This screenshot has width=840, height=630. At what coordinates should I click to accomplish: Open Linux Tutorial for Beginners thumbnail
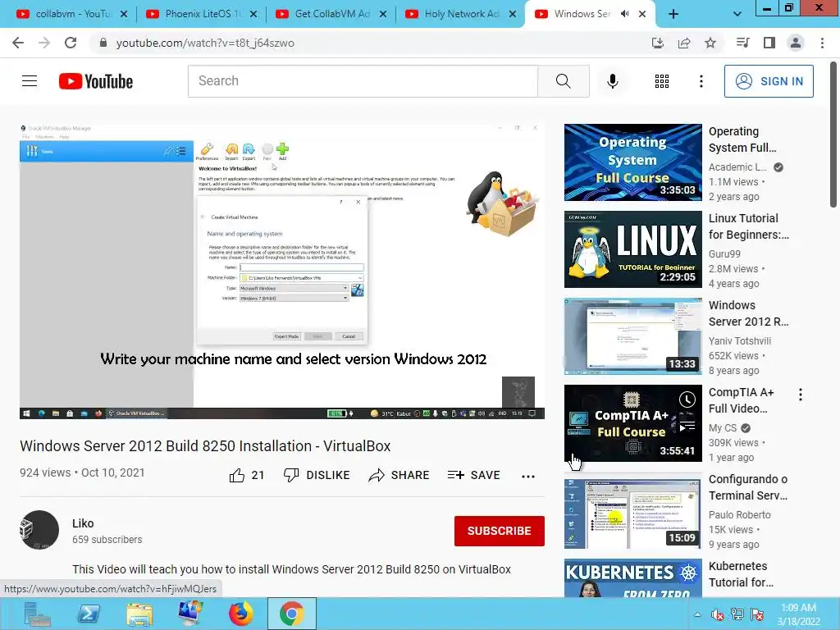click(632, 249)
